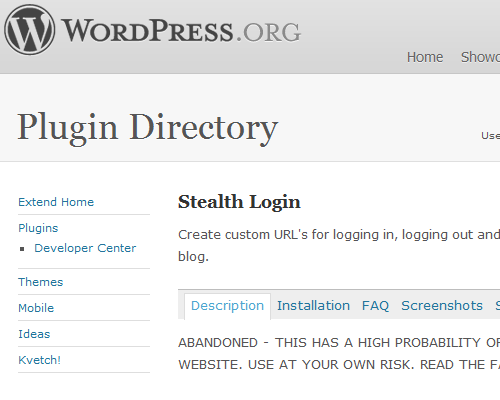Viewport: 500px width, 400px height.
Task: Open Themes in the sidebar
Action: pos(40,282)
